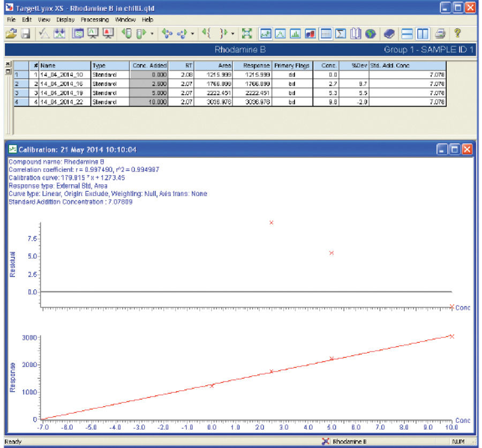The width and height of the screenshot is (482, 448).
Task: Click sample name 14_04_2014_19
Action: click(62, 93)
